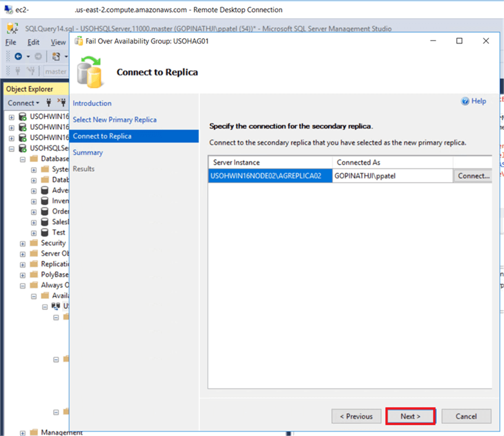Screen dimensions: 504x436
Task: Click the Server Instance column header
Action: click(x=270, y=162)
